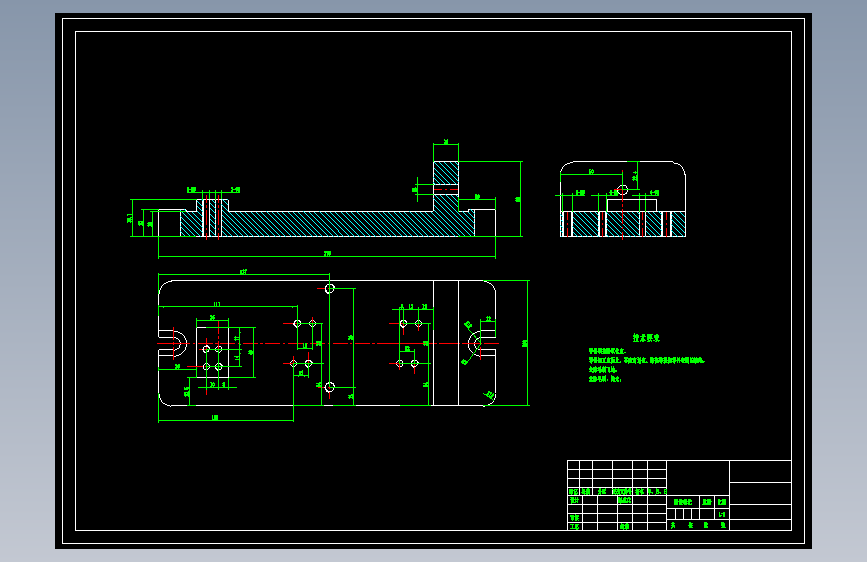This screenshot has width=867, height=562.
Task: Select the overall height dimension right of plan
Action: (526, 343)
